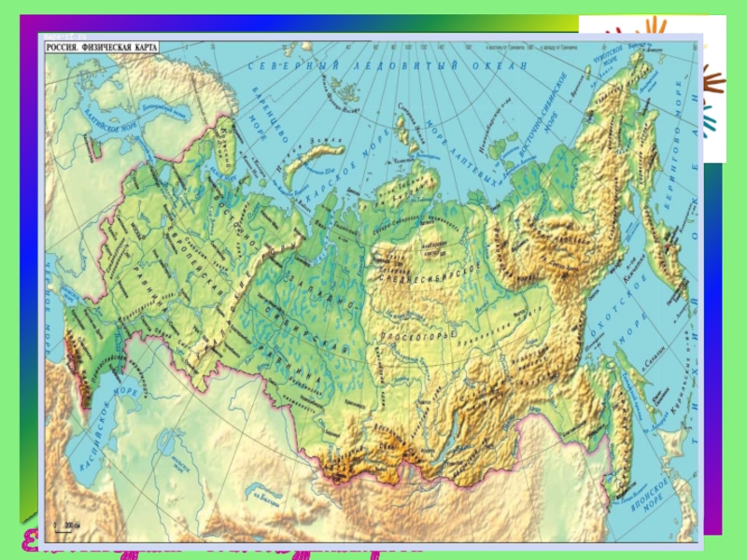Select the 'СЕВЕРНЫЙ ЛЕДОВИТЫЙ ОКЕАН' label
Viewport: 747px width, 560px height.
coord(388,65)
